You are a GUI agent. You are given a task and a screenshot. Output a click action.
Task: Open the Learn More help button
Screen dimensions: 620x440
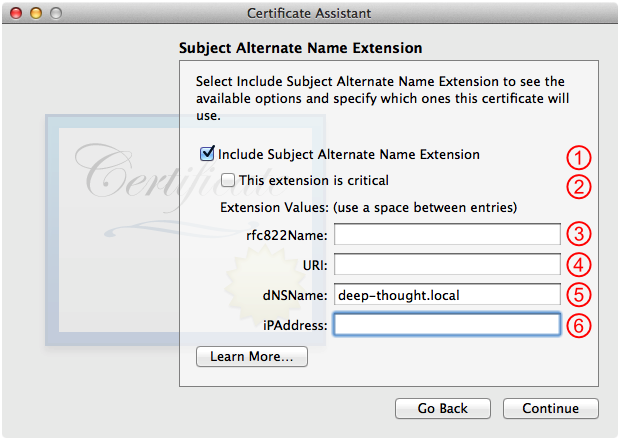(x=252, y=357)
